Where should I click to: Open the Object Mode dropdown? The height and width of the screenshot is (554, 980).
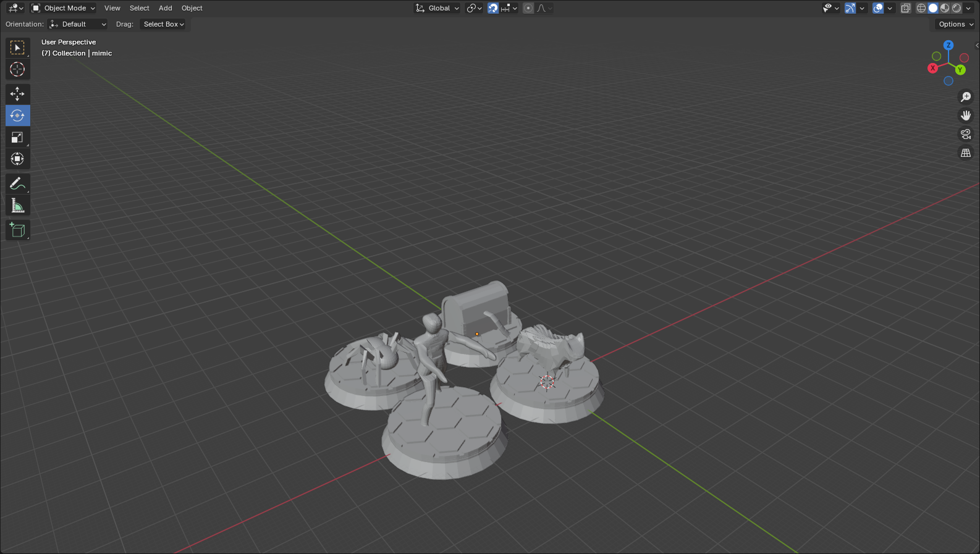(x=64, y=8)
